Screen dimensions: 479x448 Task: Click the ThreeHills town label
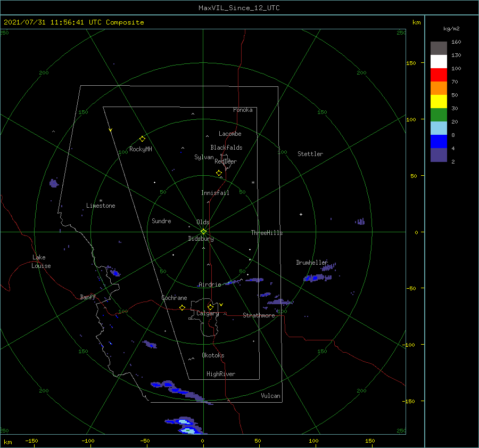click(x=267, y=233)
